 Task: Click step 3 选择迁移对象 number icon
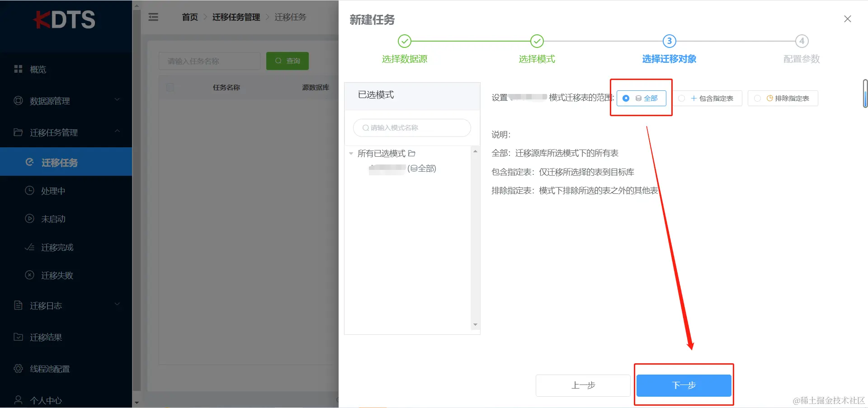tap(670, 41)
